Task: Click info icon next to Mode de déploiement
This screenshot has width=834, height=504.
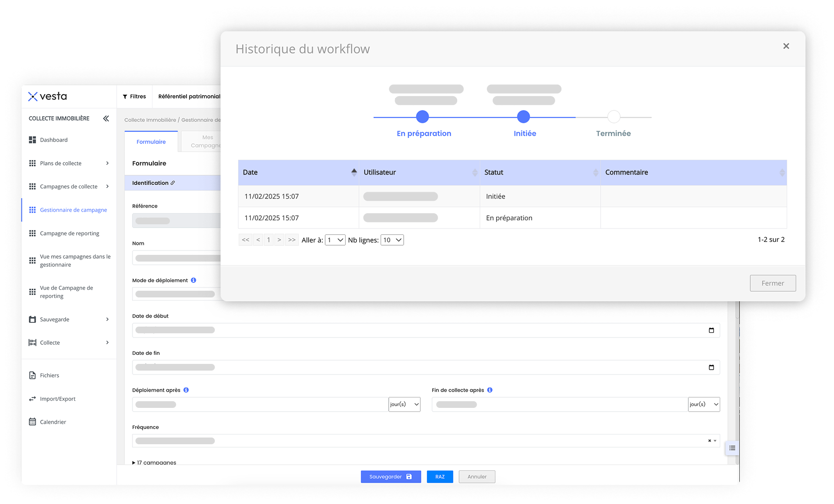Action: tap(194, 280)
